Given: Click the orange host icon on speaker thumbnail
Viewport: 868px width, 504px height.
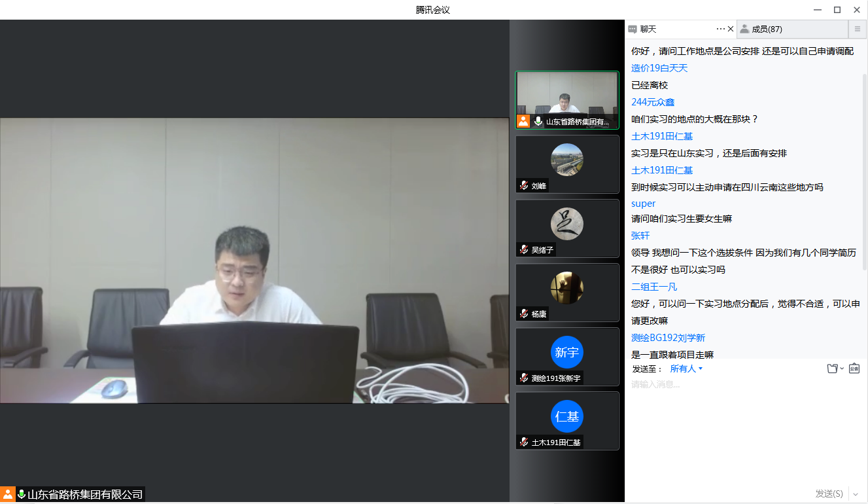Looking at the screenshot, I should click(523, 121).
